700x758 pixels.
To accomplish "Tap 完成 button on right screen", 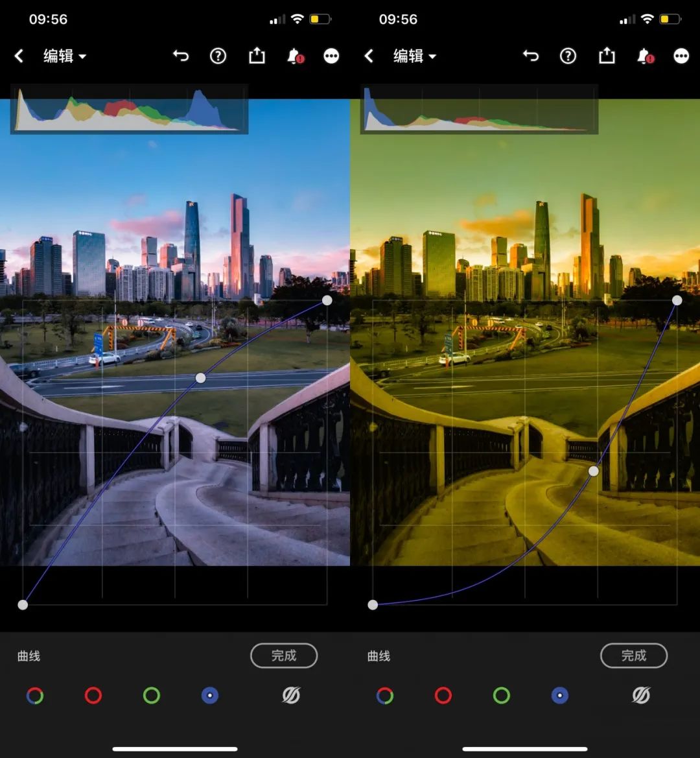I will click(x=633, y=656).
